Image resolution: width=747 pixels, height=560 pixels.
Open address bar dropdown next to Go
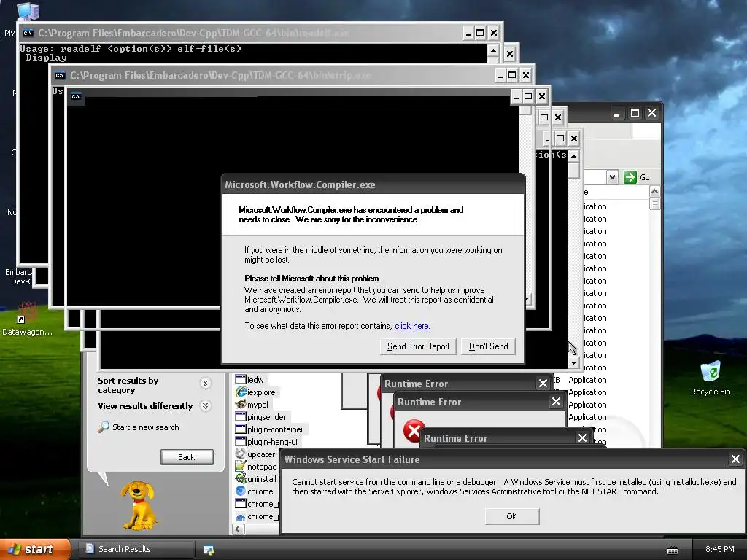(x=612, y=177)
